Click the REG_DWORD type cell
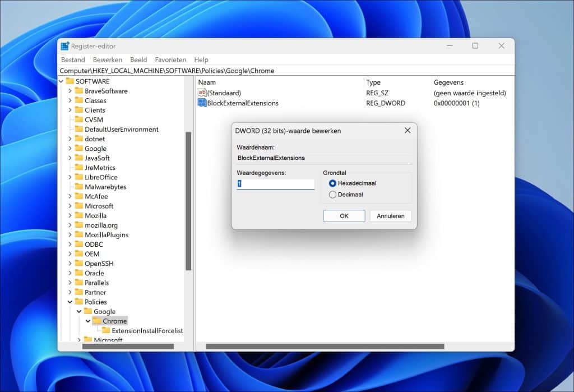Image resolution: width=574 pixels, height=392 pixels. 386,103
